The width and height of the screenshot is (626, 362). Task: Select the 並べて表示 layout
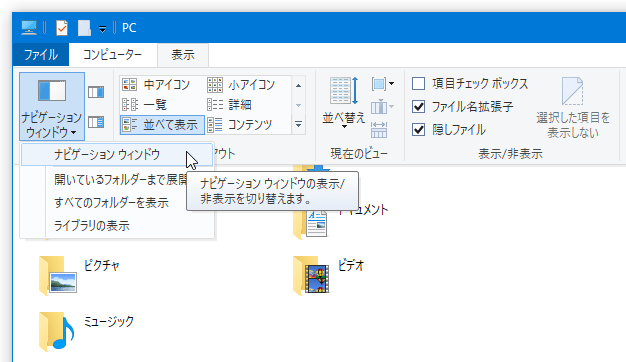tap(162, 125)
